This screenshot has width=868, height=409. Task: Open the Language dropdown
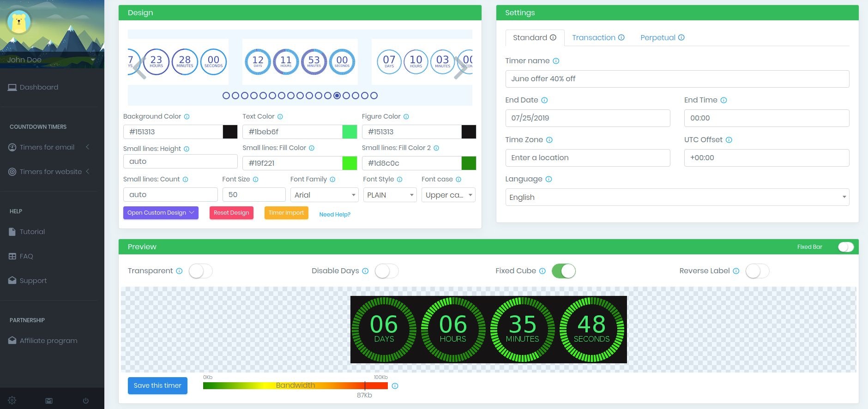(x=677, y=197)
